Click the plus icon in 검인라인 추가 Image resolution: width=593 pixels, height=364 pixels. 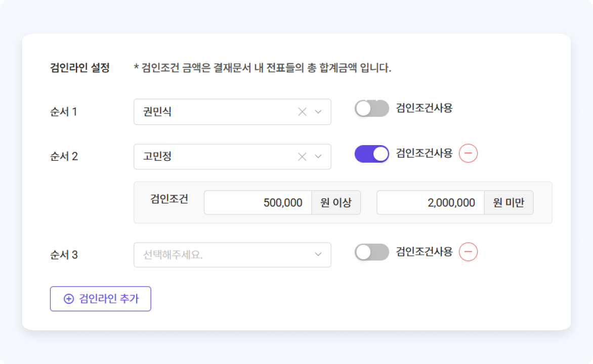tap(68, 299)
